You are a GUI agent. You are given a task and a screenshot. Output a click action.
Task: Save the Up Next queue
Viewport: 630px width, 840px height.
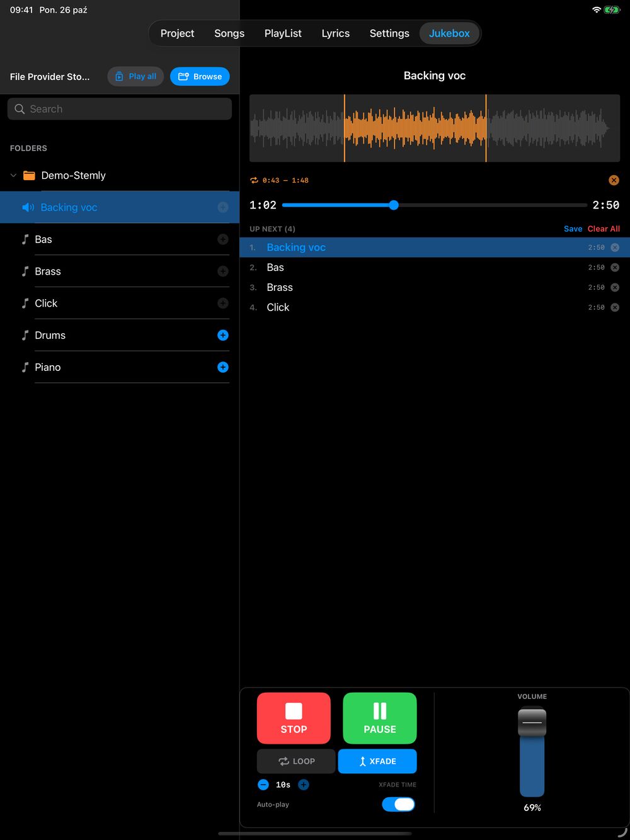point(573,229)
